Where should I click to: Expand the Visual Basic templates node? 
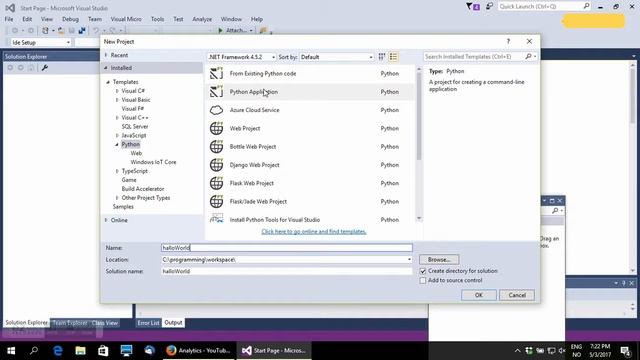click(x=117, y=100)
